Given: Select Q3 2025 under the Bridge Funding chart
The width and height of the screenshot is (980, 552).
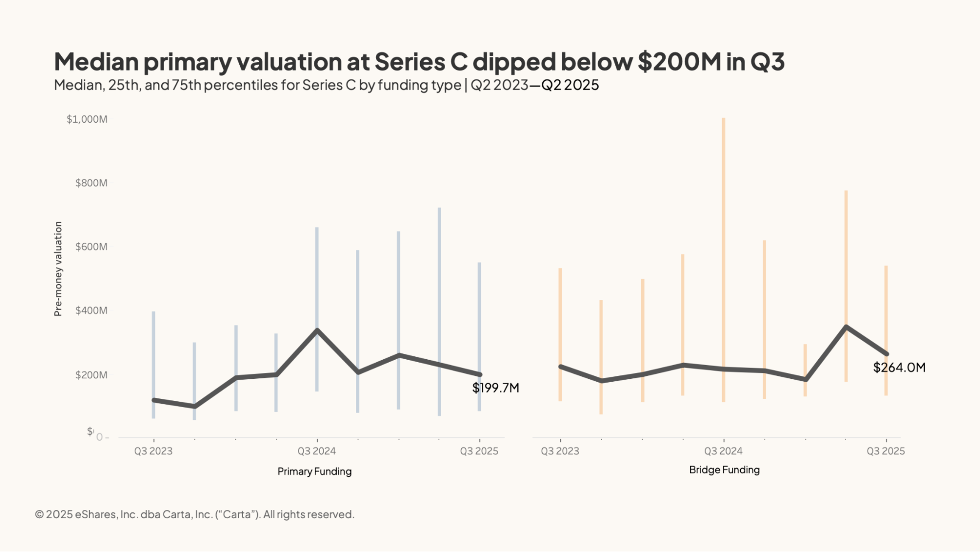Looking at the screenshot, I should (885, 451).
